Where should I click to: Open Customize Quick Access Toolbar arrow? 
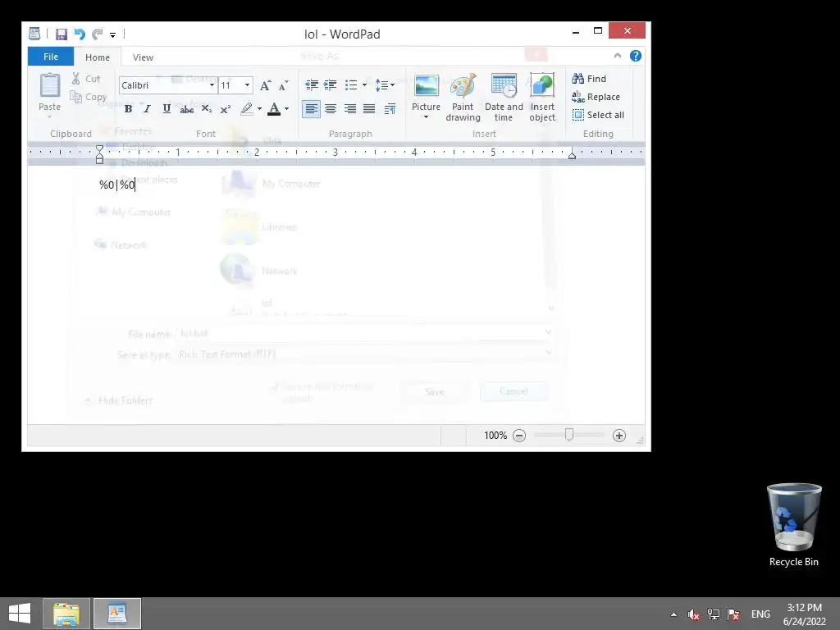[112, 34]
